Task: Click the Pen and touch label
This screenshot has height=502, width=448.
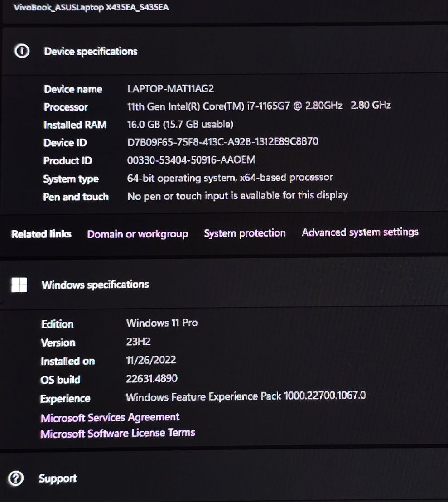Action: click(76, 197)
